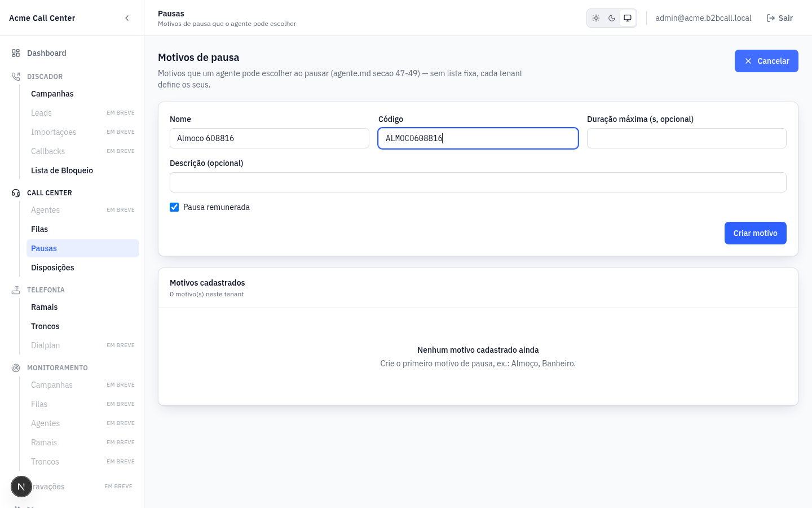Click the Call Center headset icon
Image resolution: width=812 pixels, height=508 pixels.
pos(16,193)
